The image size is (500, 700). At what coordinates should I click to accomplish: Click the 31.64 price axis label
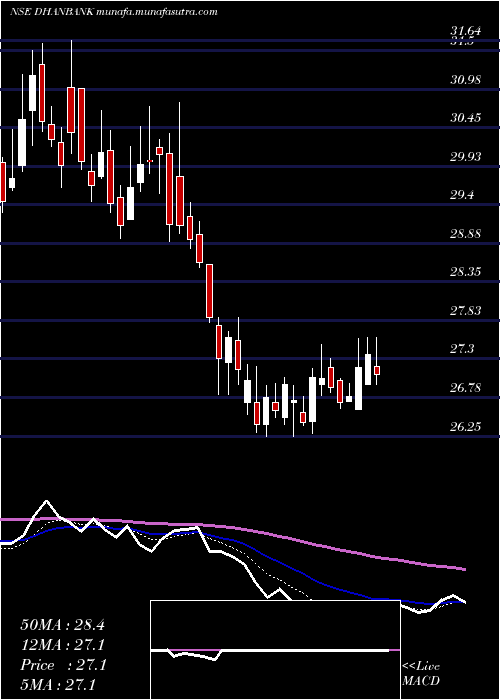466,31
